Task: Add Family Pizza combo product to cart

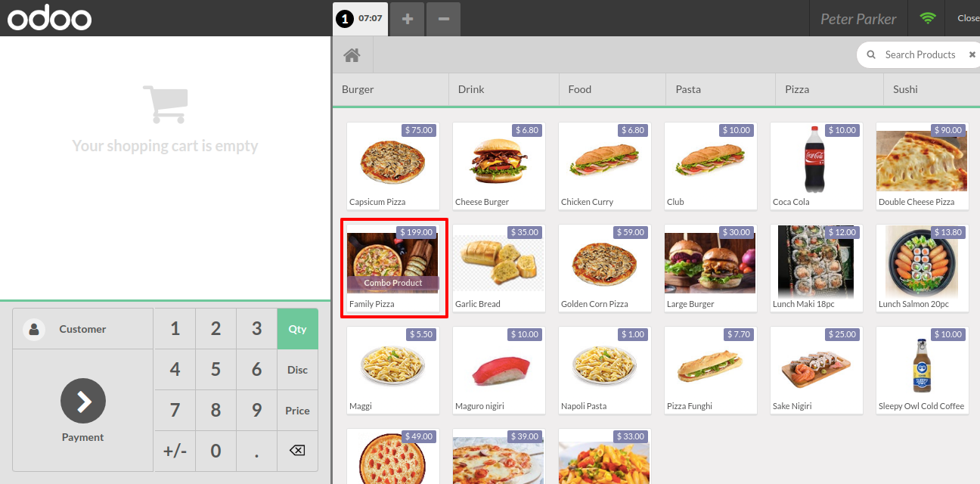Action: coord(393,268)
